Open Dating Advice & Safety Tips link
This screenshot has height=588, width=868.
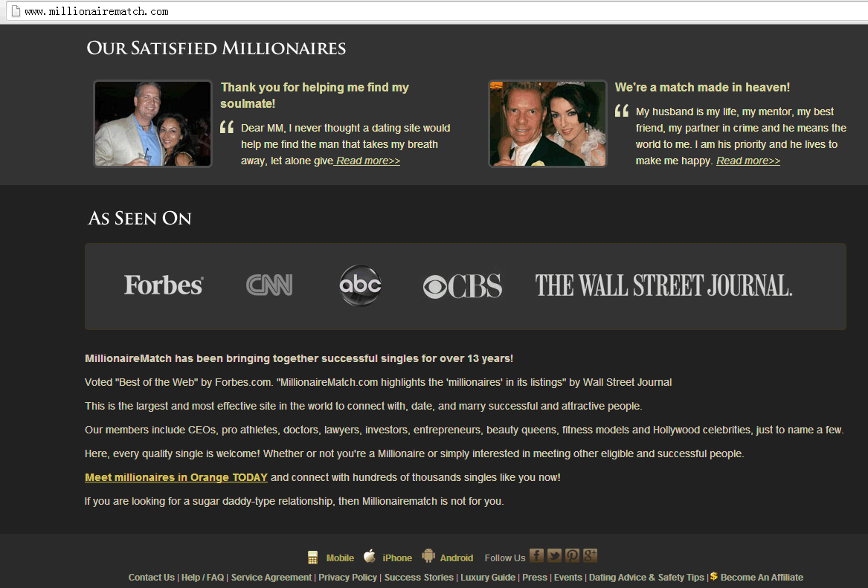pyautogui.click(x=646, y=578)
